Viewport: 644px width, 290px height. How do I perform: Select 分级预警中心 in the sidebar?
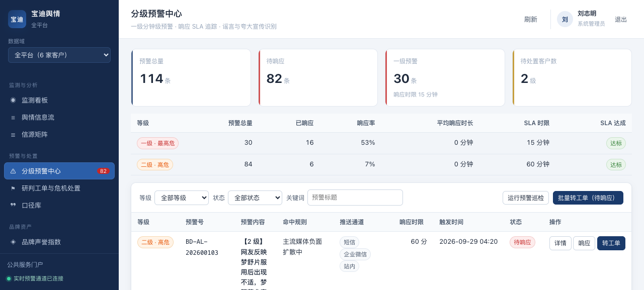pos(59,171)
